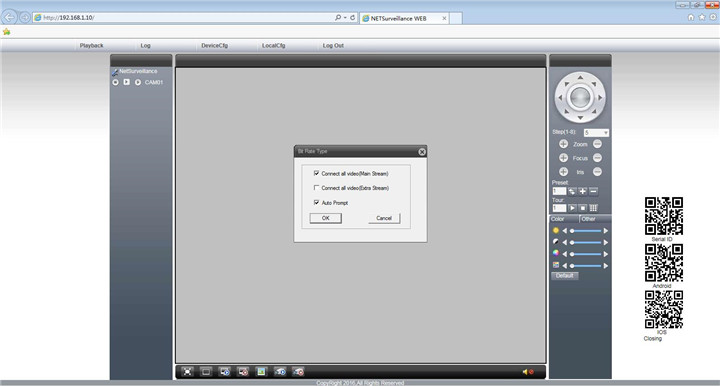Click Default color settings button

pyautogui.click(x=564, y=276)
